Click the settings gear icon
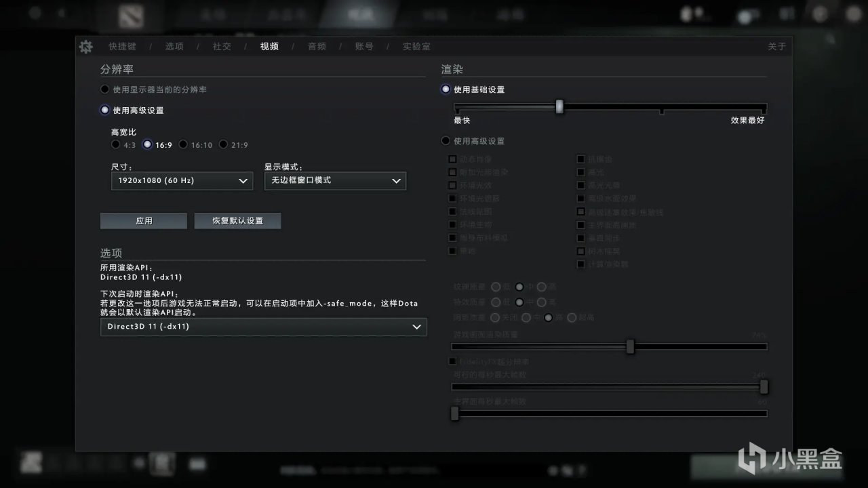This screenshot has height=488, width=868. pyautogui.click(x=85, y=47)
